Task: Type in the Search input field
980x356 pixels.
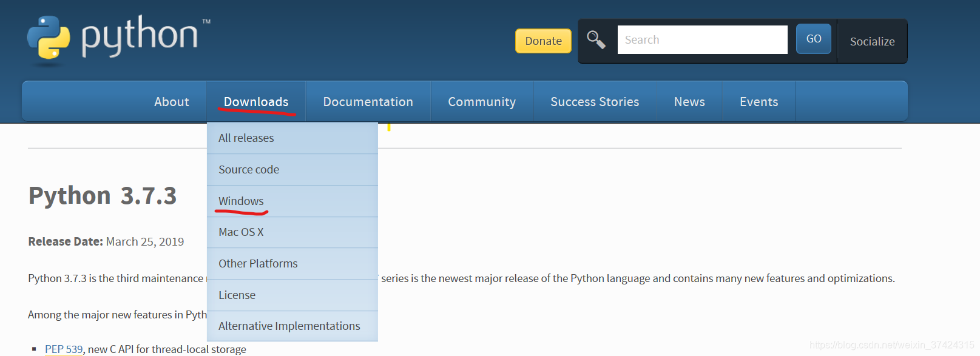Action: point(702,40)
